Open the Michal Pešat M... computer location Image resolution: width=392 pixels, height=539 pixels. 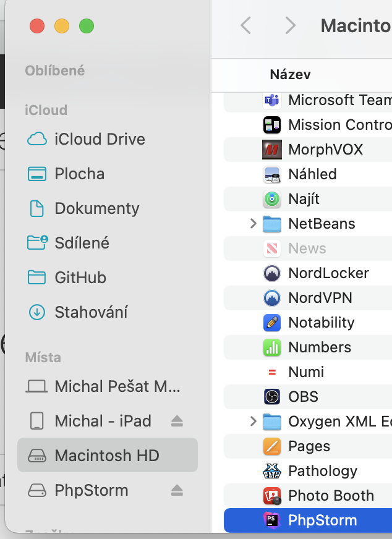pyautogui.click(x=108, y=386)
